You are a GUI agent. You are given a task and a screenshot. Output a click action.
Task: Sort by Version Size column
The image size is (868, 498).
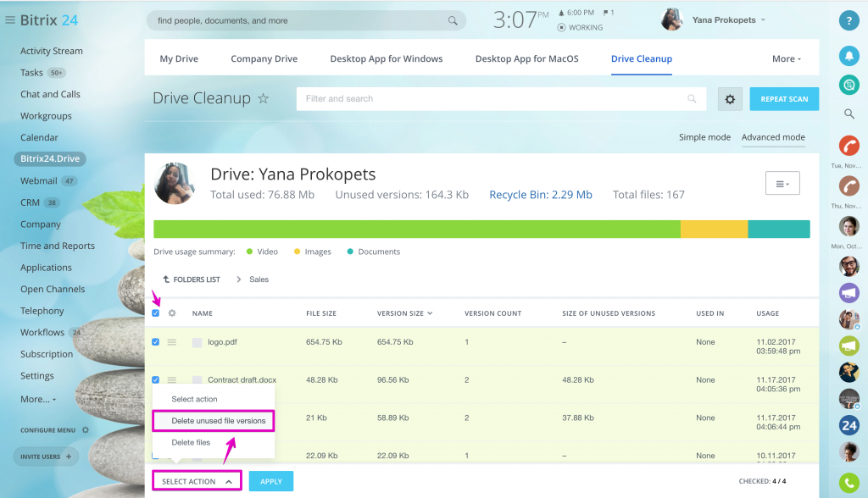[404, 313]
